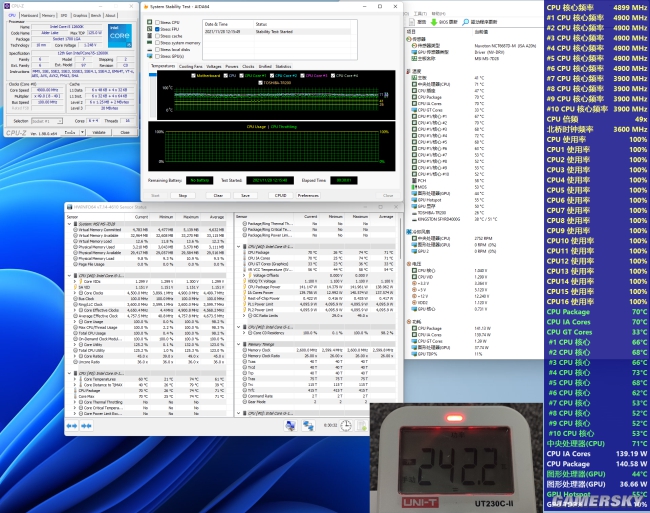Screen dimensions: 650x513
Task: Click the 温度 thermometer group icon in AIDA64
Action: coord(409,71)
